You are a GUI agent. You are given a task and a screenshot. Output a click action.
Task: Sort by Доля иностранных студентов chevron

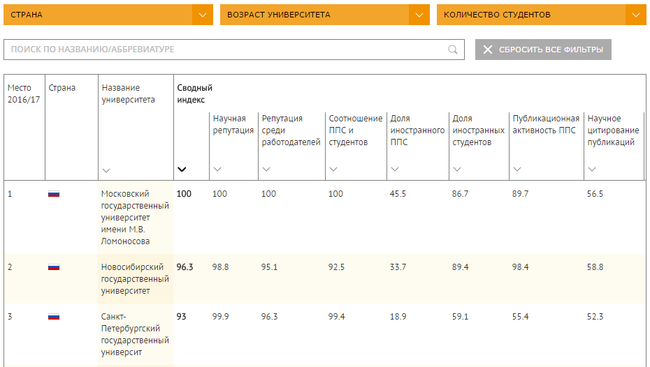point(457,169)
